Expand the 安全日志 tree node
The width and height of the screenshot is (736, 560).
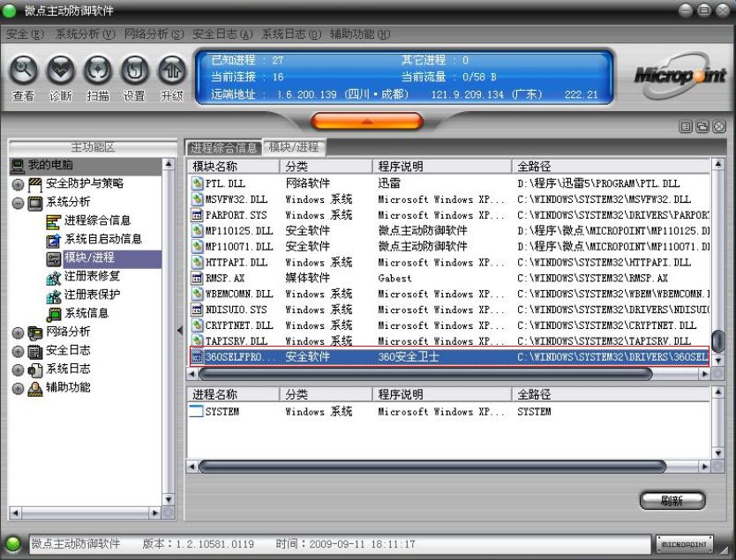[18, 351]
